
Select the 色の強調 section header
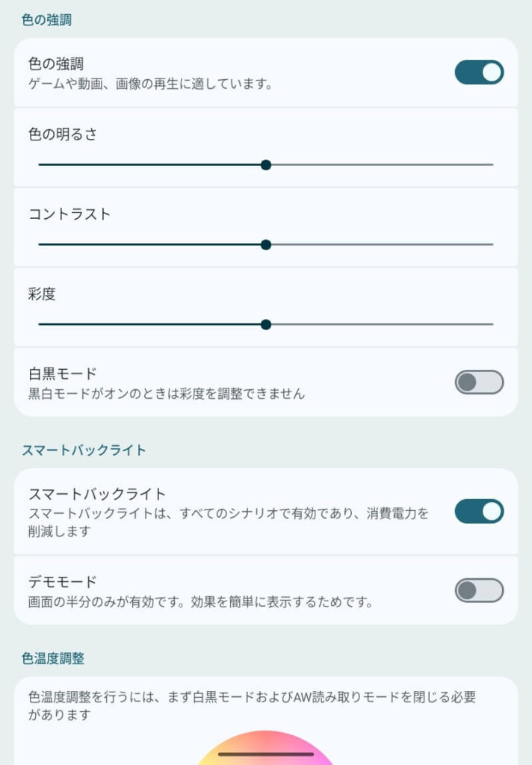[46, 20]
